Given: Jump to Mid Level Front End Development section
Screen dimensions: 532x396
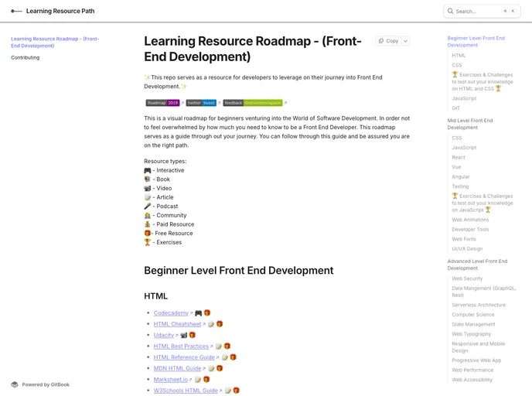Looking at the screenshot, I should (470, 124).
